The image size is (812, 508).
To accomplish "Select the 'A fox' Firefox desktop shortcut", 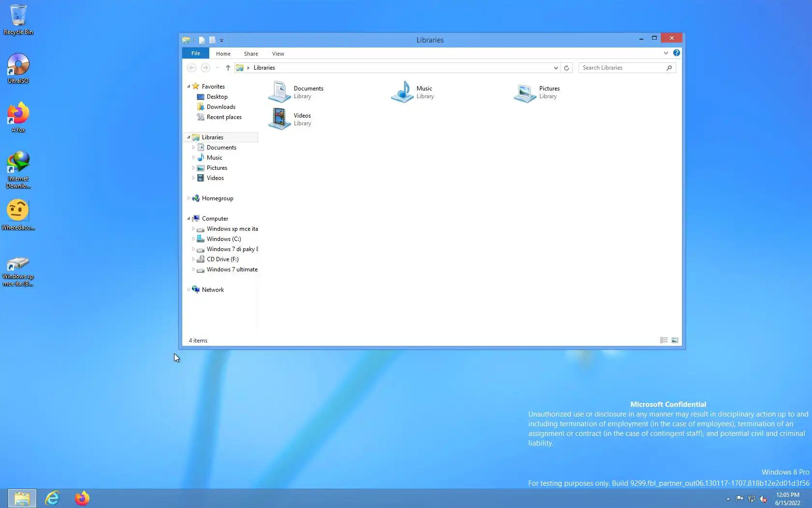I will (x=18, y=117).
